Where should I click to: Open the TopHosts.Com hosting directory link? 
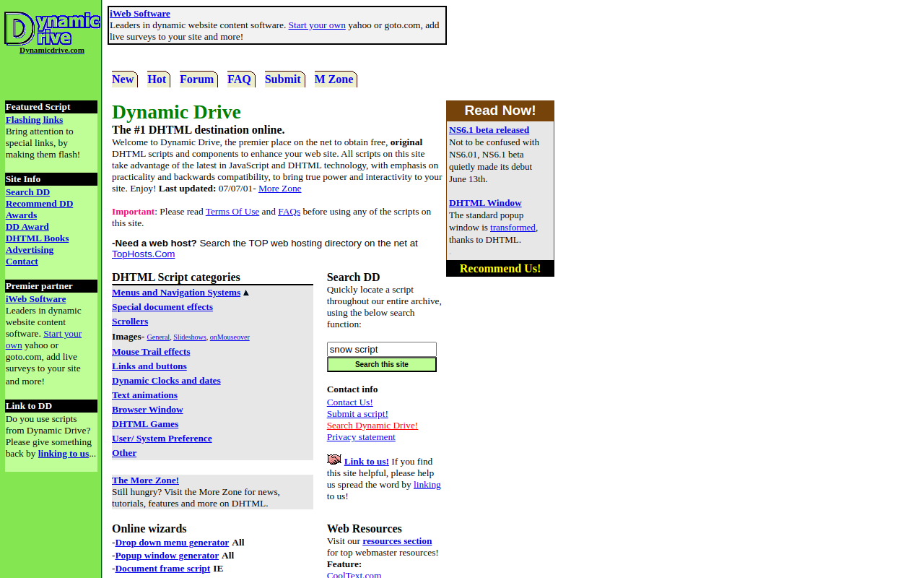[x=143, y=254]
